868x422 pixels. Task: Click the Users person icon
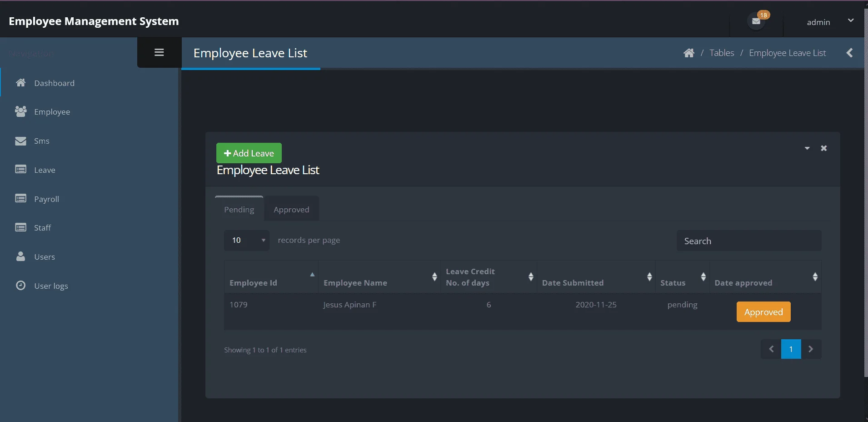tap(20, 256)
